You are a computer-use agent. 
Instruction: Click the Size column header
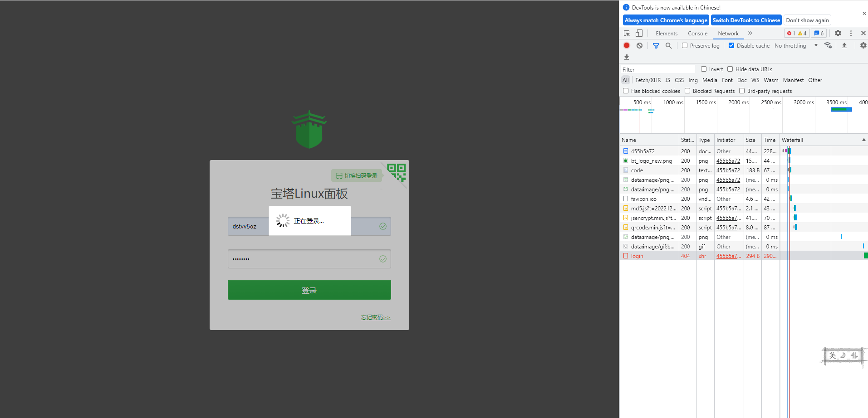coord(752,140)
